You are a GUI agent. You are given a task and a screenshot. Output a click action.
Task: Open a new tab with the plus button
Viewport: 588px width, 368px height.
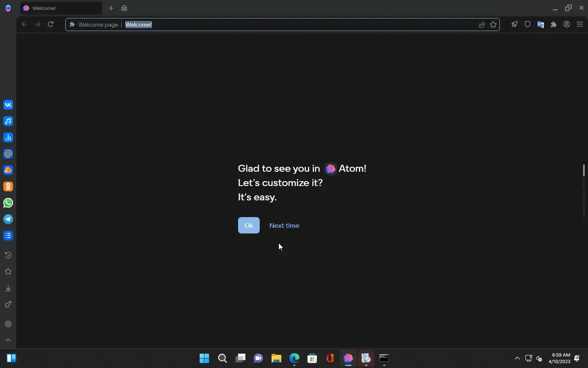(111, 8)
